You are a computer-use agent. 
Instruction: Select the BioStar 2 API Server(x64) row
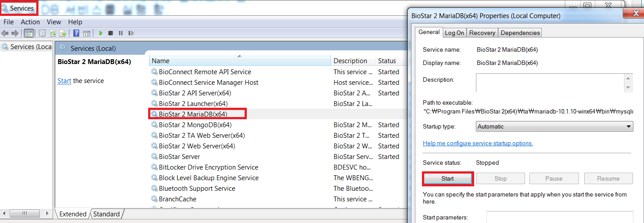point(278,93)
